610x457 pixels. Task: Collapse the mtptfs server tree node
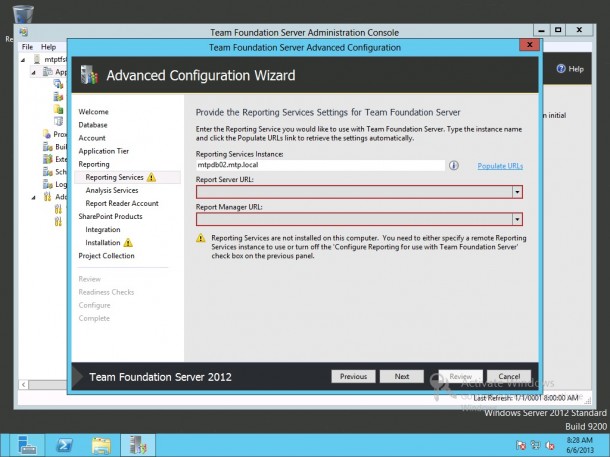click(x=23, y=60)
